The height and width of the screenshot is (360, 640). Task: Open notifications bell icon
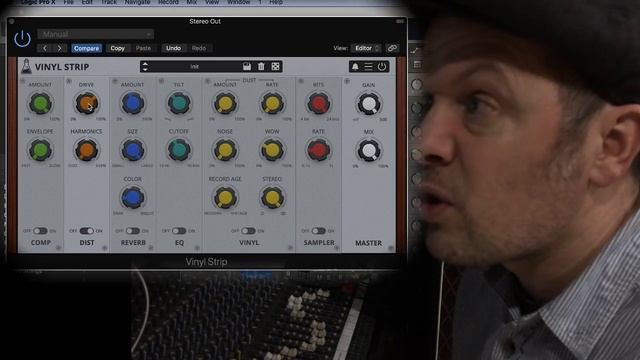pyautogui.click(x=355, y=67)
